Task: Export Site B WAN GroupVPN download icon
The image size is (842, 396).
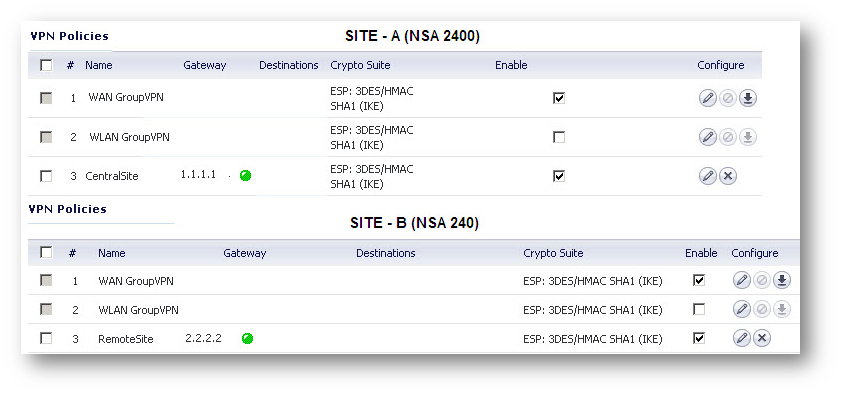Action: coord(782,280)
